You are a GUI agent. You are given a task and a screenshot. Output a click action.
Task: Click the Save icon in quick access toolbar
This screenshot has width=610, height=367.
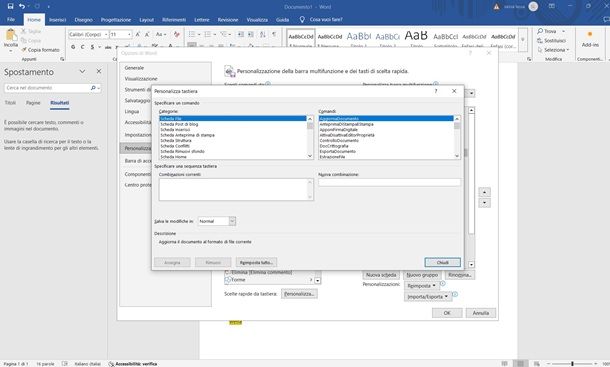point(11,6)
